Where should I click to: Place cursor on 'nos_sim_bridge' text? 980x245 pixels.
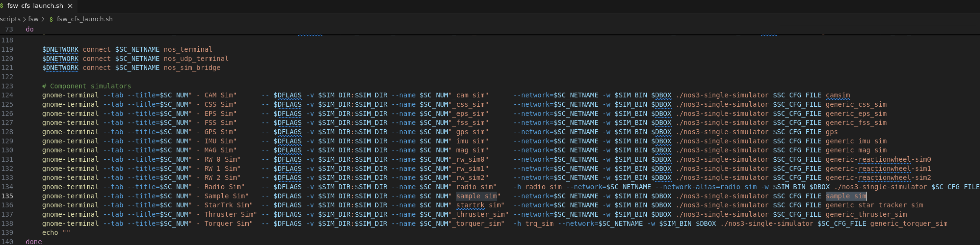pos(192,68)
